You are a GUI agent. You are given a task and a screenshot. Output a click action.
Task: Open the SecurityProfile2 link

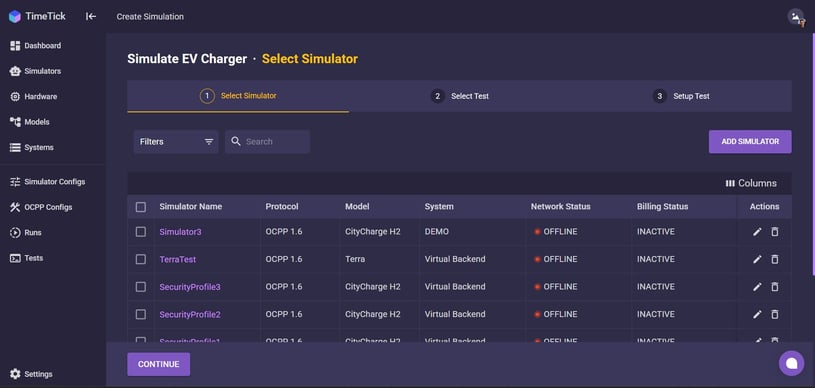pos(190,315)
